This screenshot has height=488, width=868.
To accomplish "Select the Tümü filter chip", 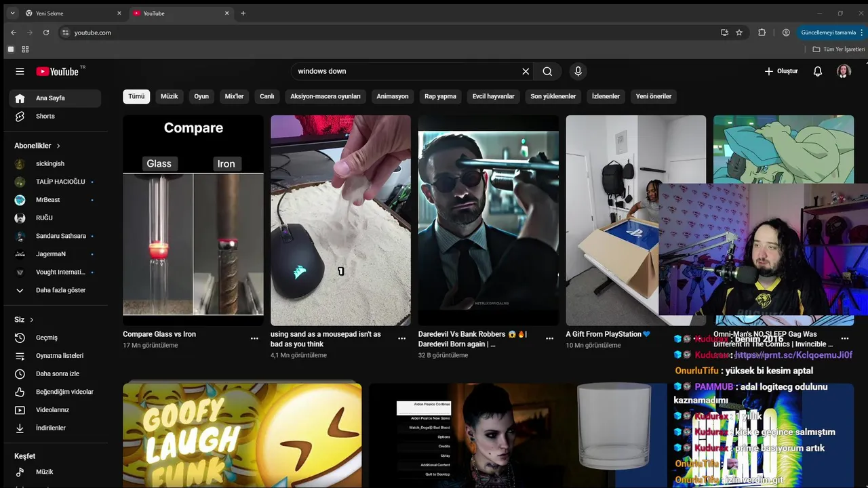I will point(136,96).
